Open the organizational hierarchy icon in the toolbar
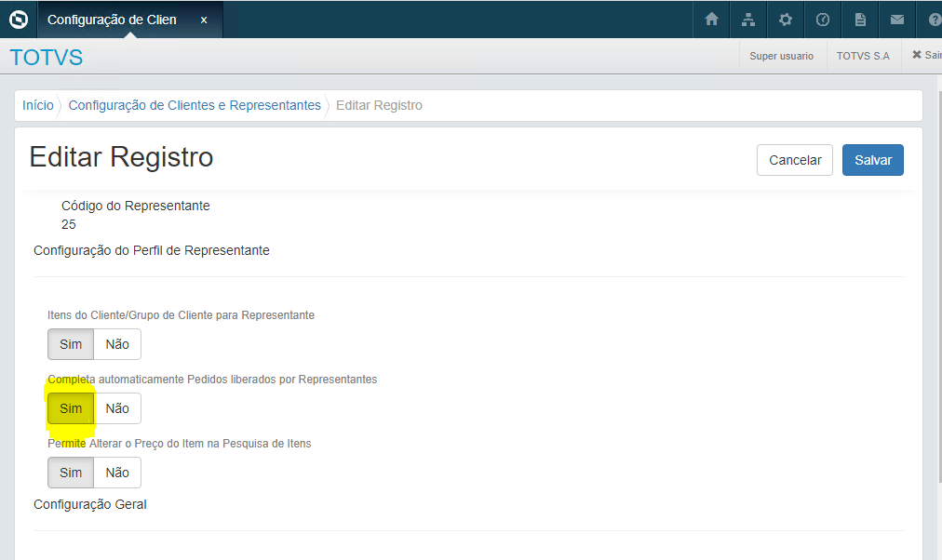This screenshot has width=942, height=560. coord(748,19)
